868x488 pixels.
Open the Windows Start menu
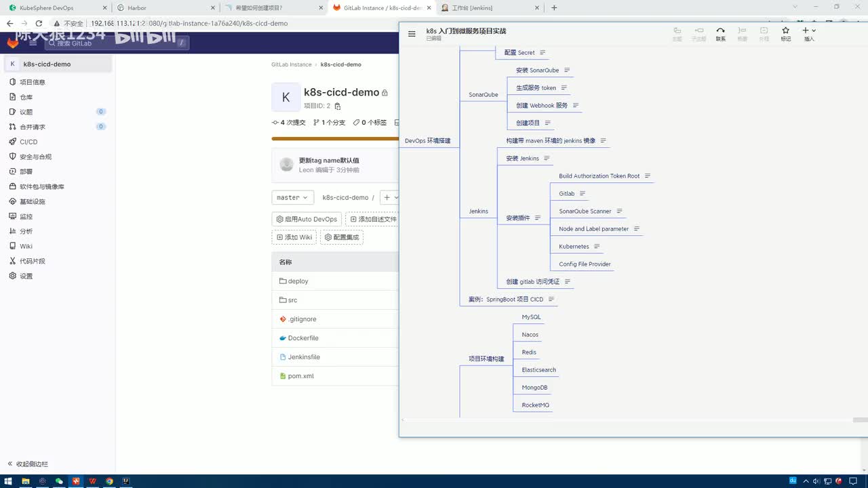(x=8, y=481)
